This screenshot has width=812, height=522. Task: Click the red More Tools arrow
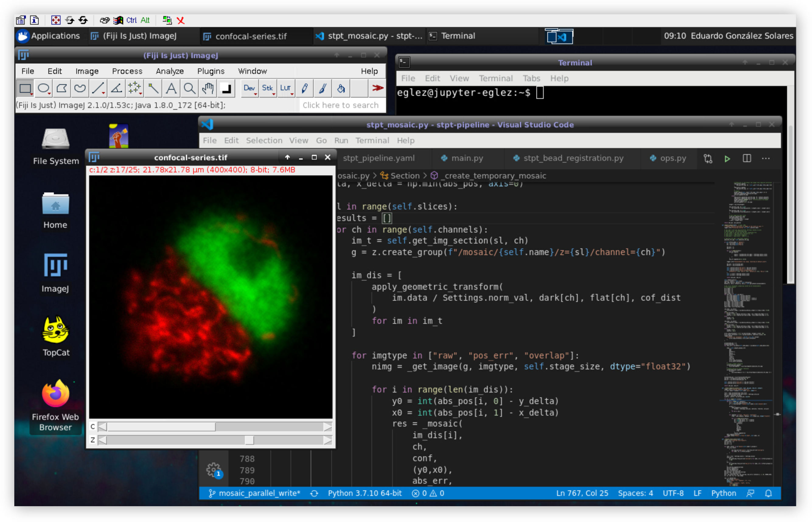(377, 88)
